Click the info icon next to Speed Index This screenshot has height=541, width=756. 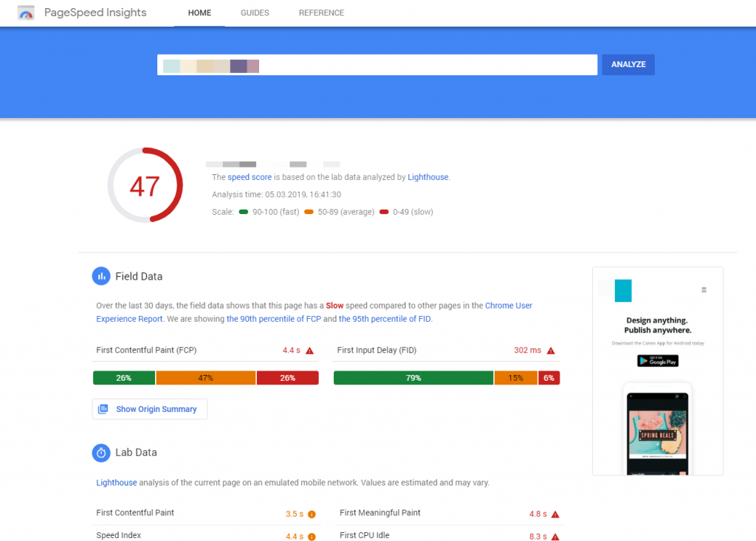click(x=312, y=535)
